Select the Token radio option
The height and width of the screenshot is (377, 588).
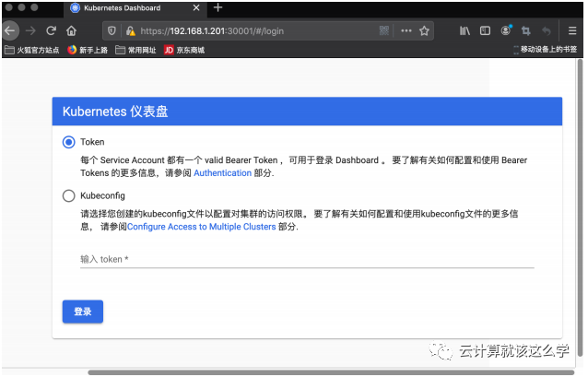pyautogui.click(x=68, y=142)
